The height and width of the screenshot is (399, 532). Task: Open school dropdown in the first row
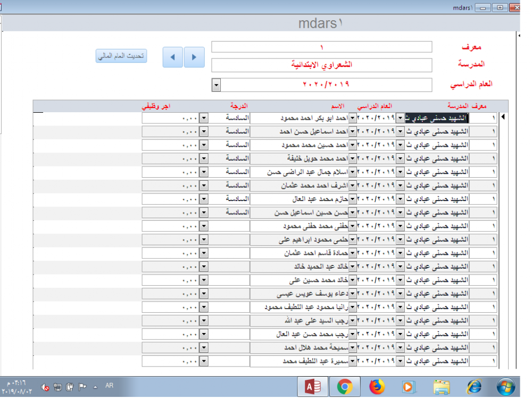(x=401, y=118)
